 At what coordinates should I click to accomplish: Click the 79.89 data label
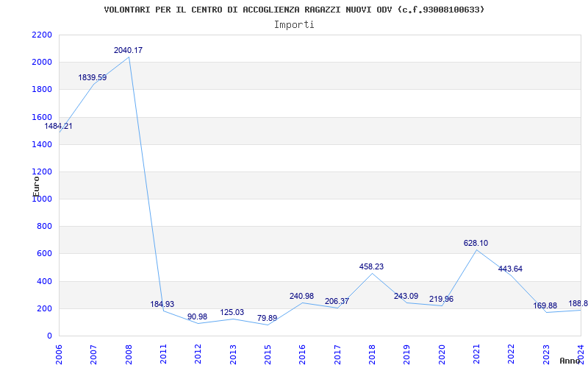267,319
